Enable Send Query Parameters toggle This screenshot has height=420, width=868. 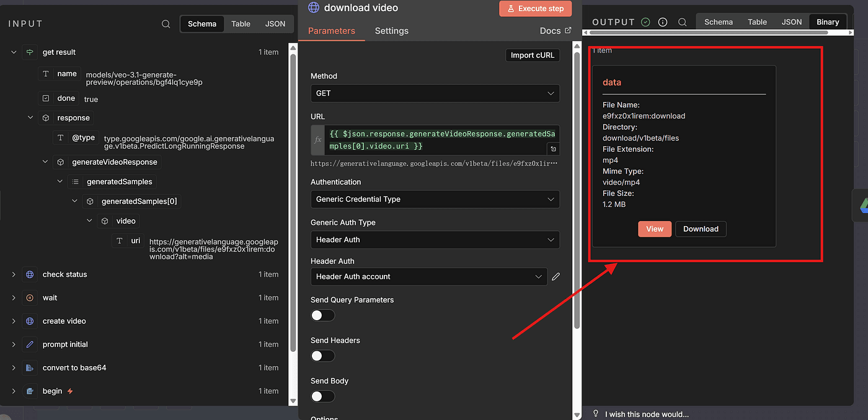click(322, 315)
